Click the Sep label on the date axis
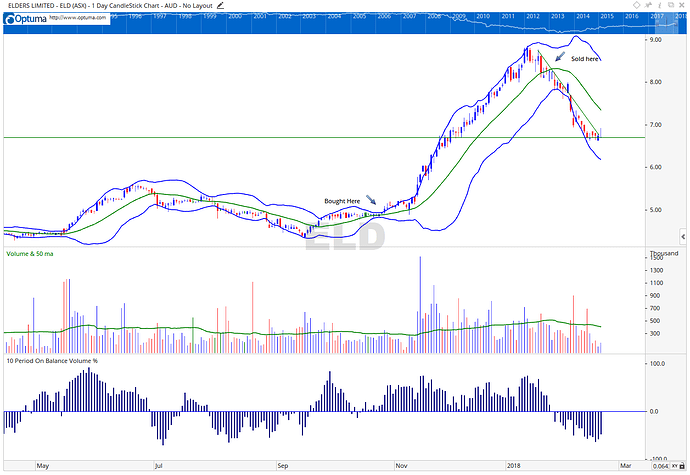 [283, 465]
